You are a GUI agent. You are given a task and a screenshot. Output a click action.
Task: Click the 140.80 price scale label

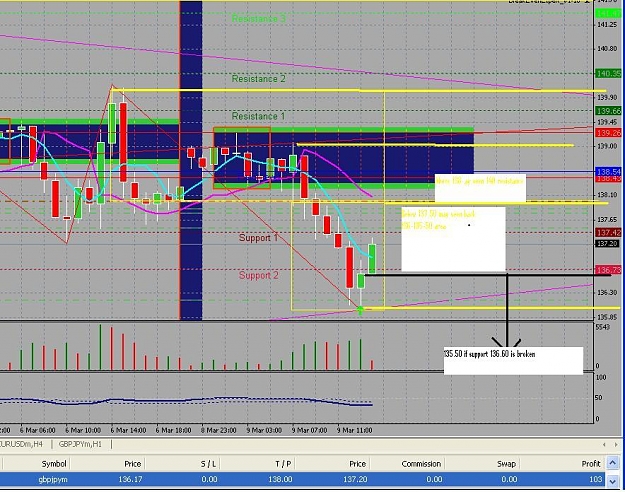pyautogui.click(x=607, y=49)
